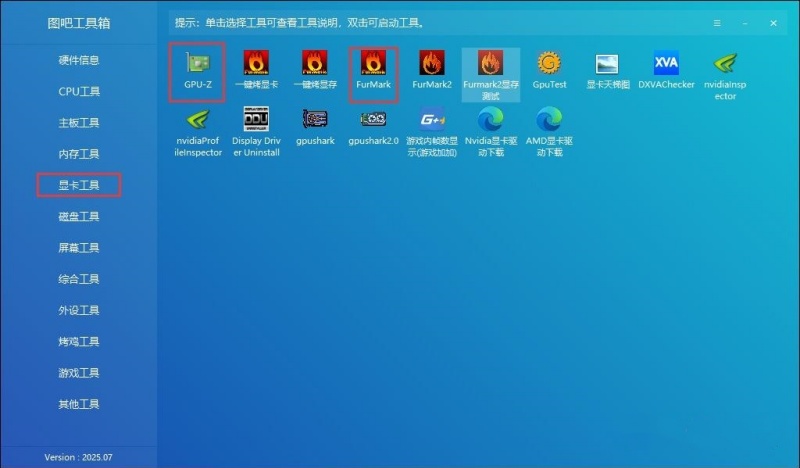Viewport: 800px width, 468px height.
Task: Open the GpuTest tool
Action: tap(549, 70)
